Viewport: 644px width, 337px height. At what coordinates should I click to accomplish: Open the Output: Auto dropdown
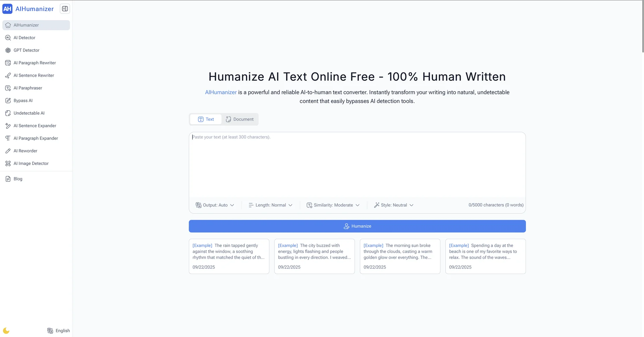215,205
